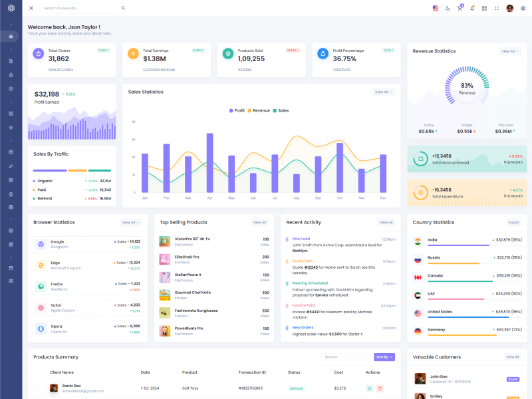The height and width of the screenshot is (399, 532).
Task: Open the settings gear in header
Action: [523, 8]
